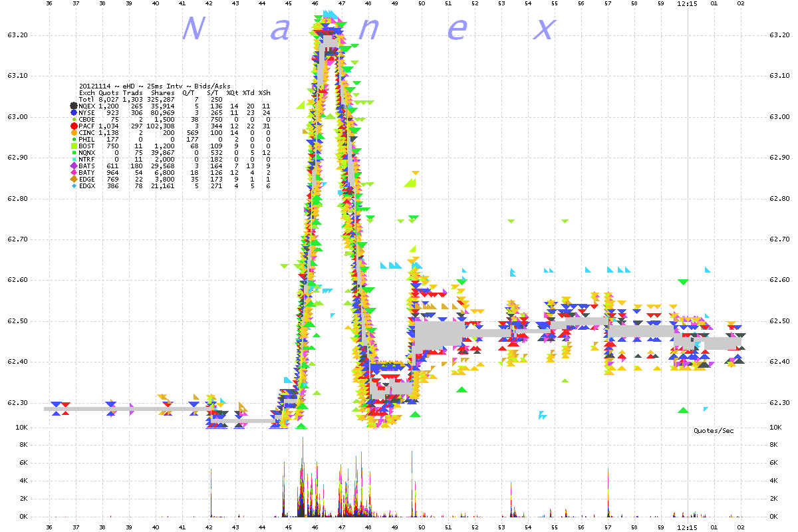Click the 'NYSE' exchange name
The width and height of the screenshot is (798, 532).
tap(87, 113)
